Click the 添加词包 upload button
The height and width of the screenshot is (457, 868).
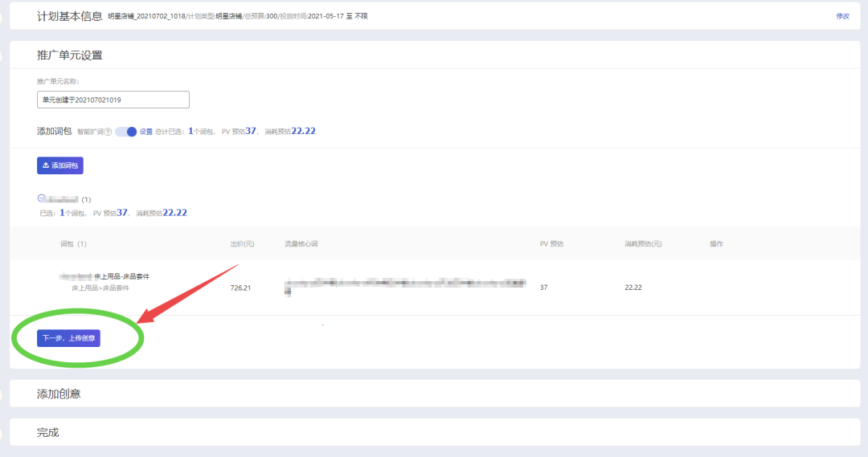60,165
